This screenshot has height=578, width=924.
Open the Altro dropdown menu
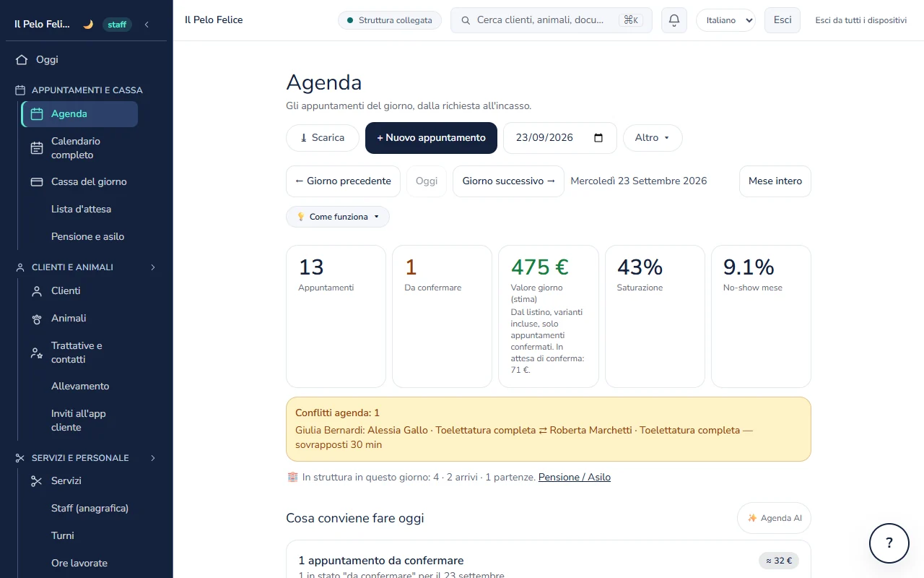pyautogui.click(x=653, y=138)
